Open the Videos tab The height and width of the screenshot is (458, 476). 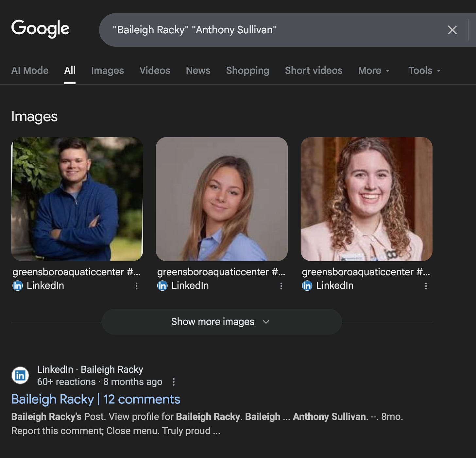click(x=155, y=71)
